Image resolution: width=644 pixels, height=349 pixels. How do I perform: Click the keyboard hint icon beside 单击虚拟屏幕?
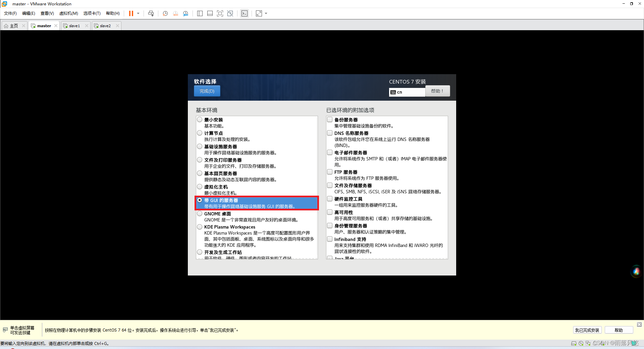[x=5, y=330]
